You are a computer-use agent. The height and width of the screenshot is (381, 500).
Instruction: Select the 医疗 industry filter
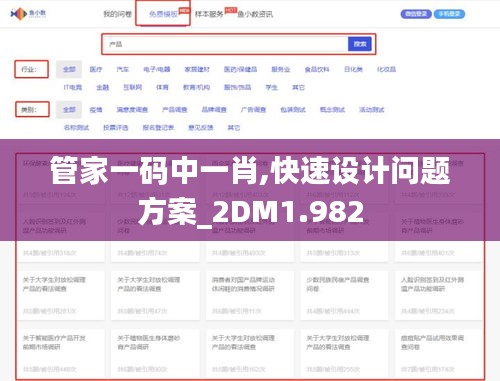(x=96, y=69)
